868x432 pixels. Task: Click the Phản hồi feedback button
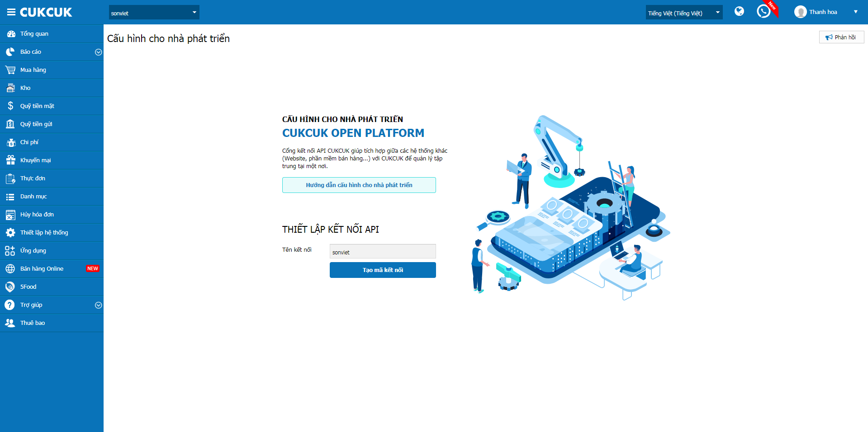(841, 37)
